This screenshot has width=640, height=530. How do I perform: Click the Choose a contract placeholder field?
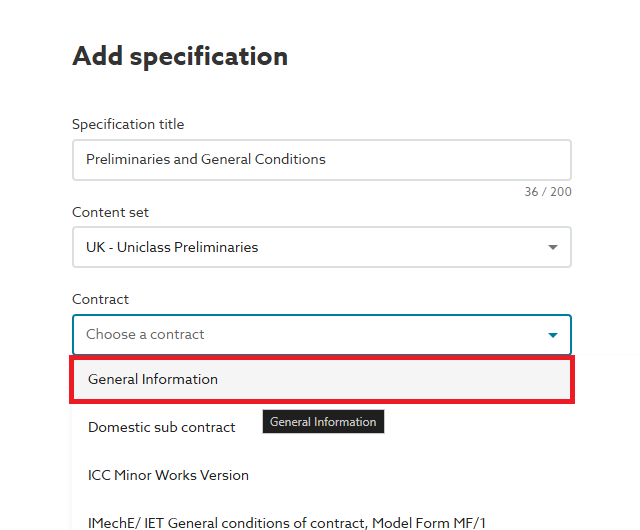click(146, 335)
